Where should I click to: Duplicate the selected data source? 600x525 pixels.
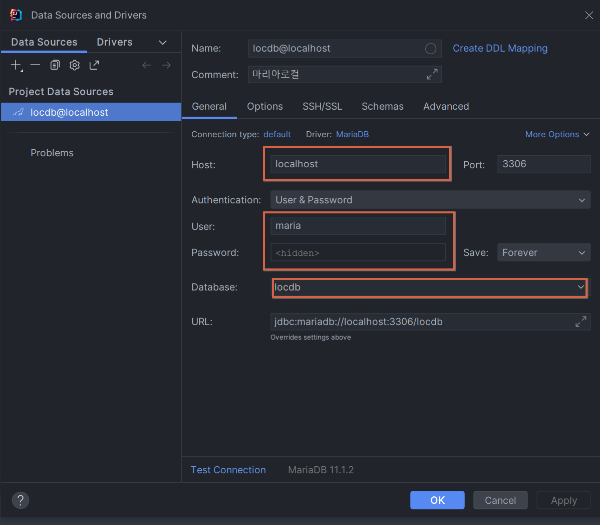(x=55, y=65)
